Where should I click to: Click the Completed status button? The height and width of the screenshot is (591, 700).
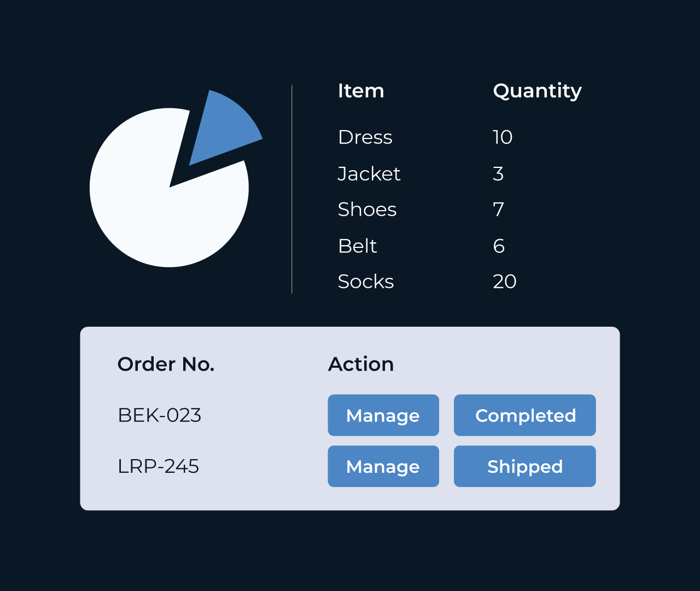pos(525,415)
